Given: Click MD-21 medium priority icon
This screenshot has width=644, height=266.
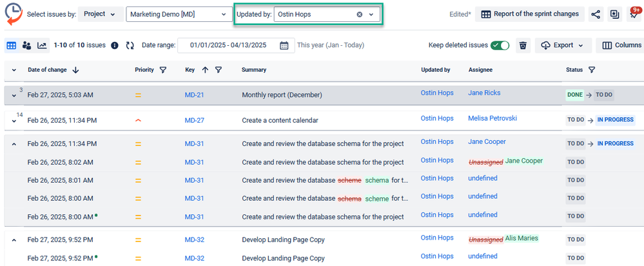Looking at the screenshot, I should pyautogui.click(x=138, y=96).
